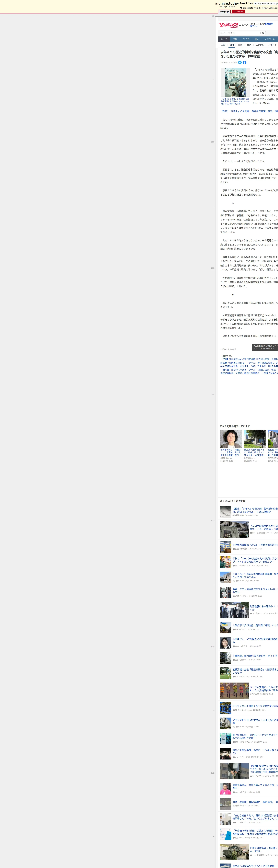Image resolution: width=278 pixels, height=868 pixels.
Task: Select the 主要 category
Action: [223, 45]
